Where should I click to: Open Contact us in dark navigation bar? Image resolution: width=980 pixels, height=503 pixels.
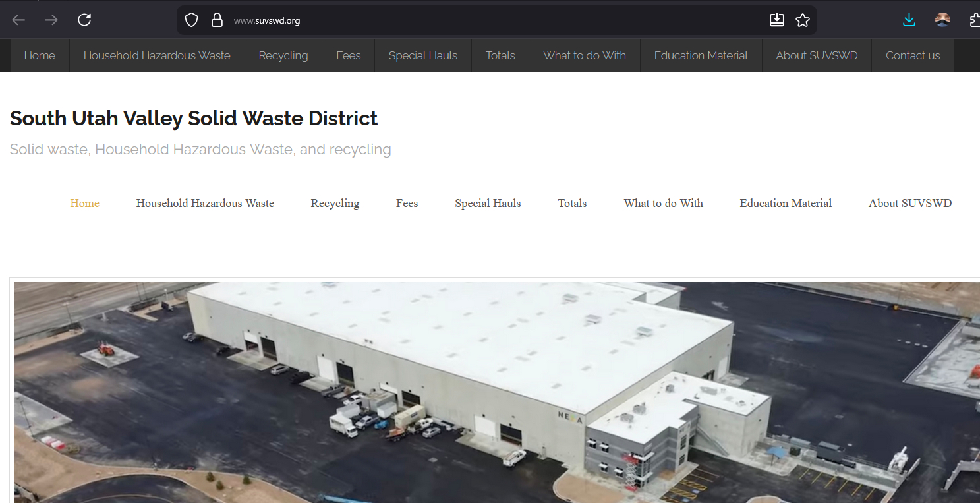(912, 55)
